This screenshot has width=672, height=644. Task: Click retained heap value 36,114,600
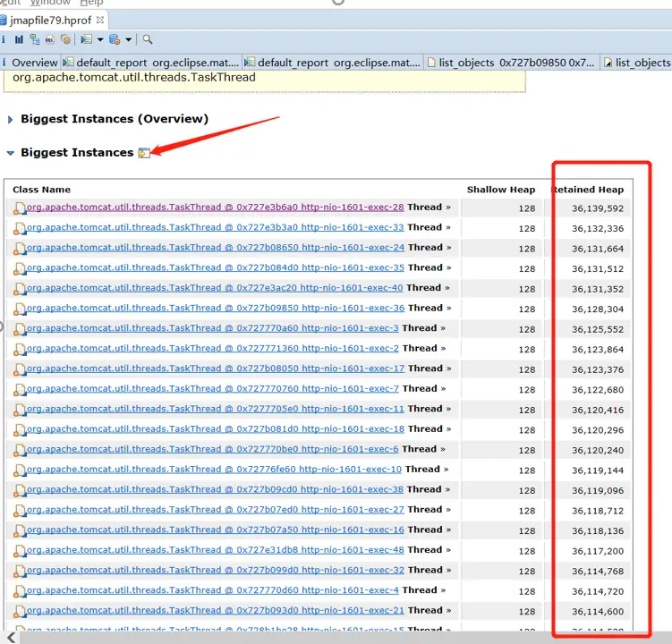point(598,612)
